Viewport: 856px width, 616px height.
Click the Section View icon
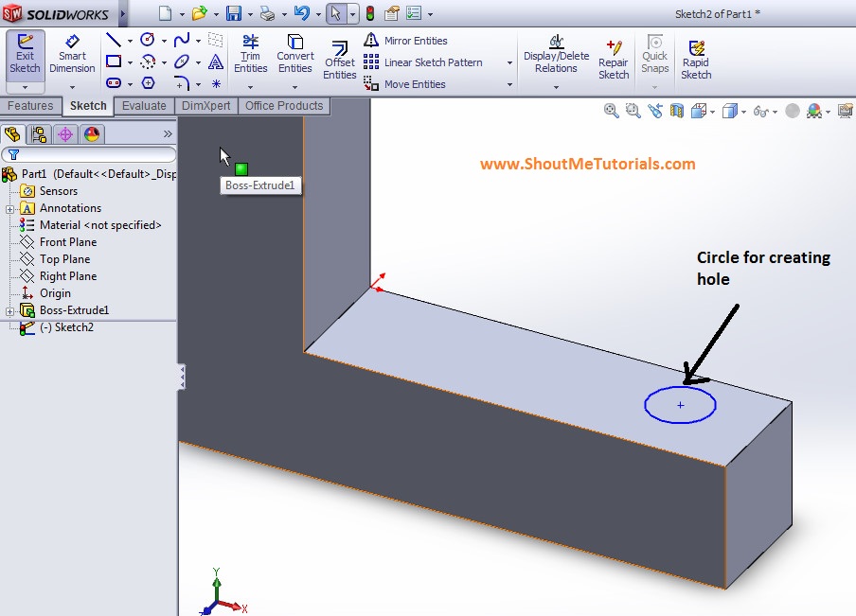pos(677,112)
